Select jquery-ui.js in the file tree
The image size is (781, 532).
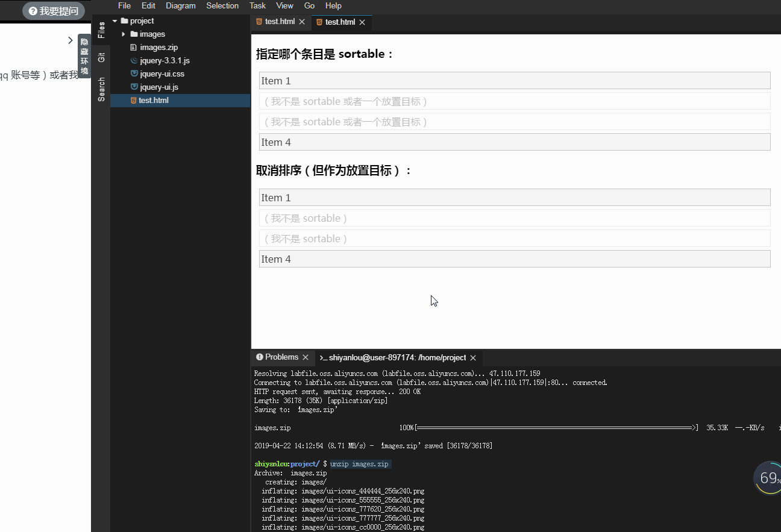tap(180, 87)
